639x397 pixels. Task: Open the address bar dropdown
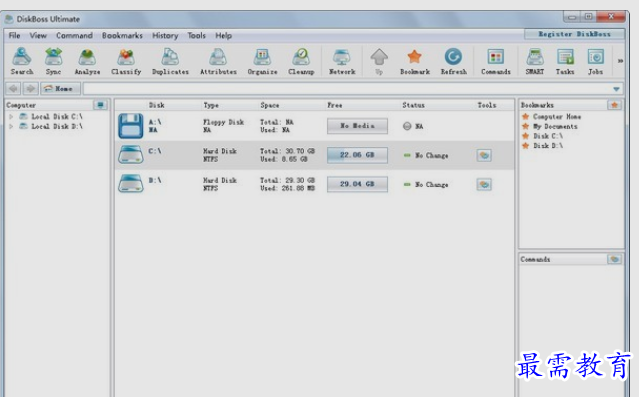coord(616,89)
